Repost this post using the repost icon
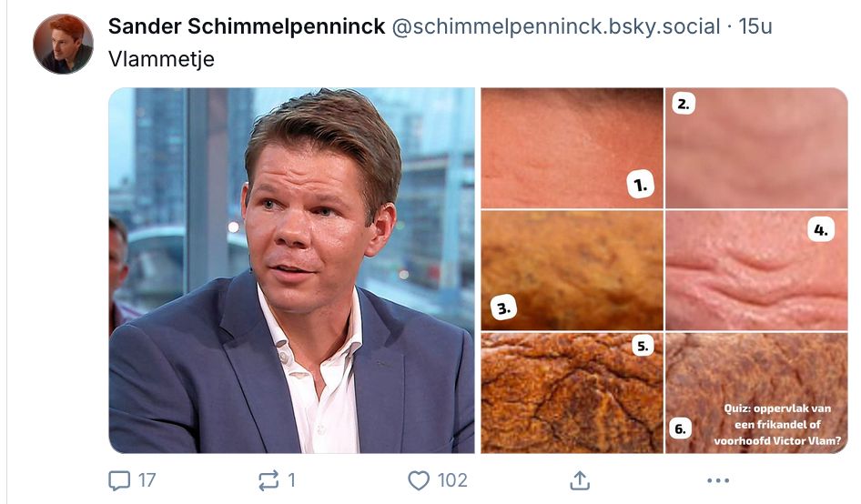861x504 pixels. pos(268,479)
